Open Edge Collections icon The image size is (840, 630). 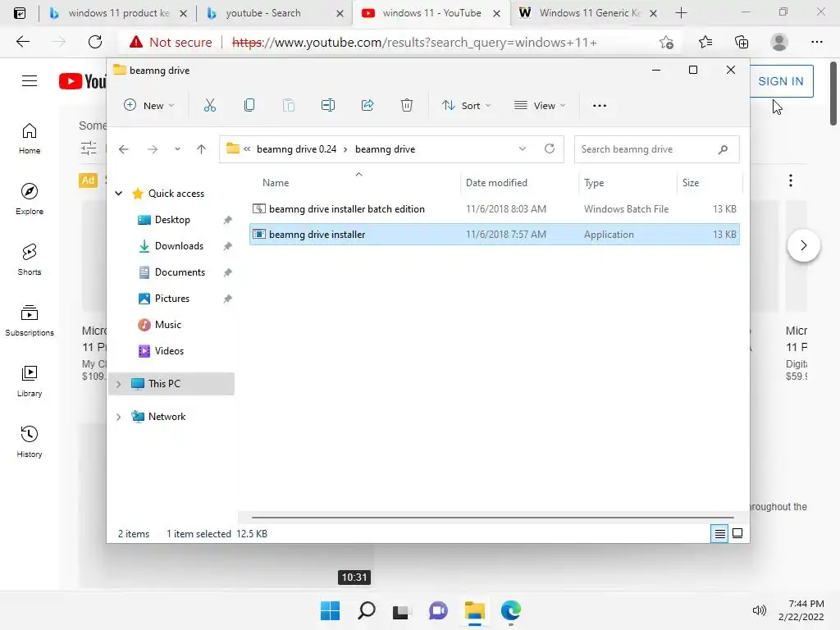pyautogui.click(x=742, y=42)
